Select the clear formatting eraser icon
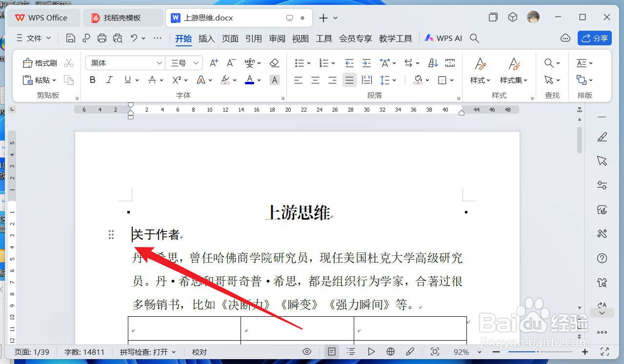The image size is (624, 364). click(274, 62)
